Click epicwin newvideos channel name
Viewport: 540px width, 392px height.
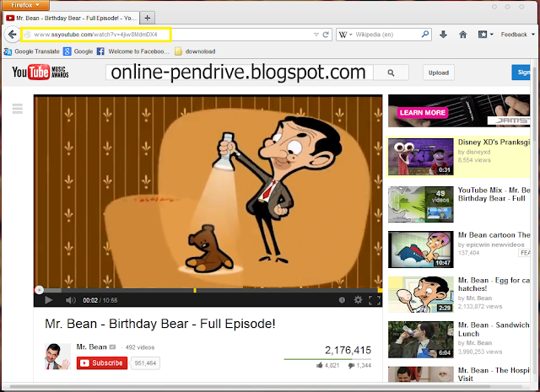click(495, 244)
